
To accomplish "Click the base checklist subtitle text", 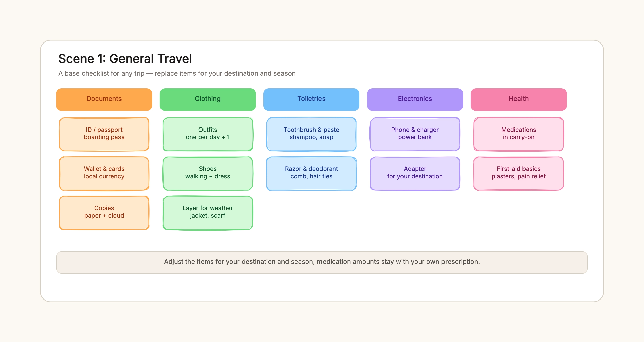I will 177,73.
